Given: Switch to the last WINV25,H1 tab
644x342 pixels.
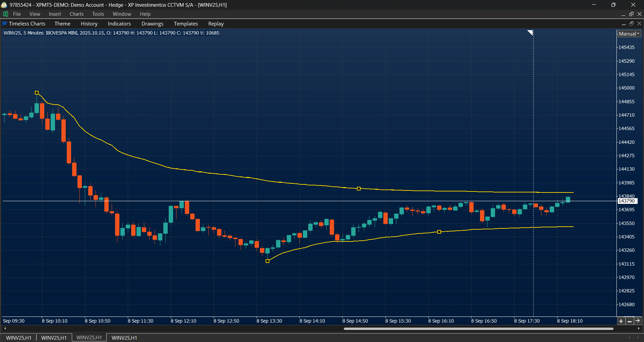Looking at the screenshot, I should tap(124, 338).
